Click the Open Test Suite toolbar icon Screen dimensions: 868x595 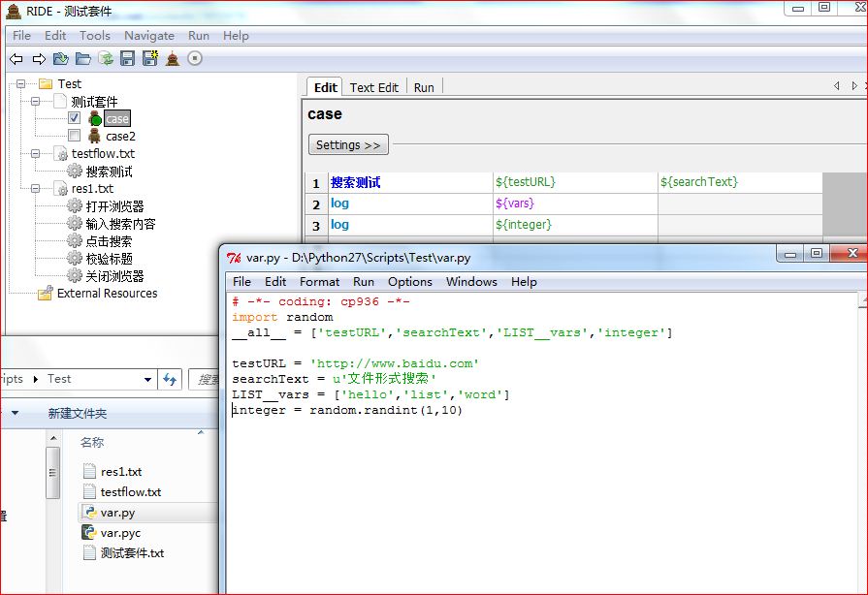[x=61, y=59]
